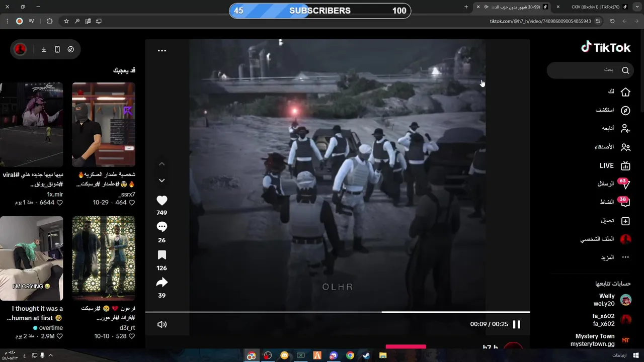Click the search magnifier icon
644x362 pixels.
625,70
